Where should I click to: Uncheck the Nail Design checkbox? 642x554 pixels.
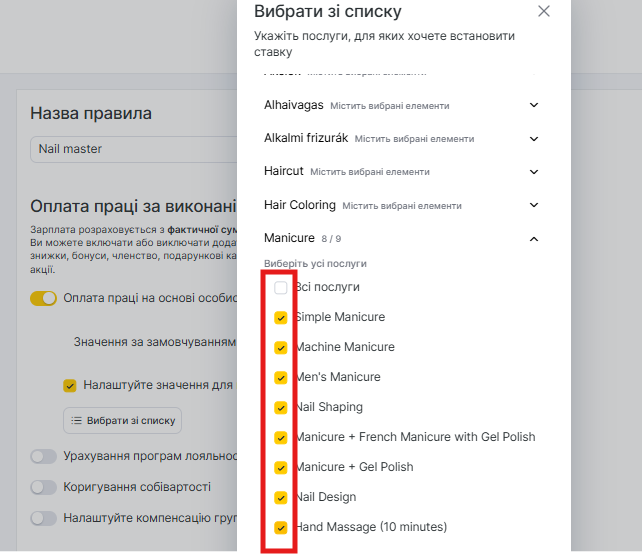coord(281,497)
